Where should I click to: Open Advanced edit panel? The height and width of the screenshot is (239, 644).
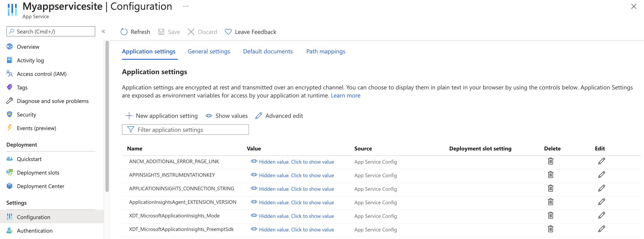pos(284,116)
